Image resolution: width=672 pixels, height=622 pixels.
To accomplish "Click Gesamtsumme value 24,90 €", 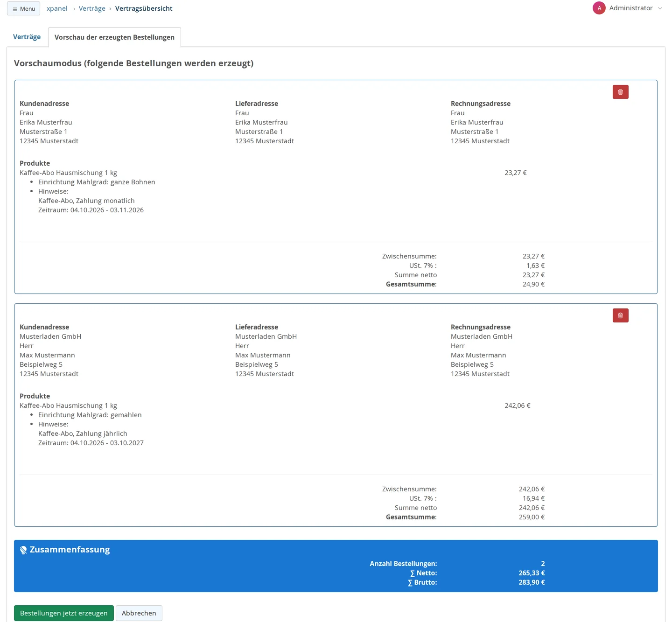I will pyautogui.click(x=533, y=284).
